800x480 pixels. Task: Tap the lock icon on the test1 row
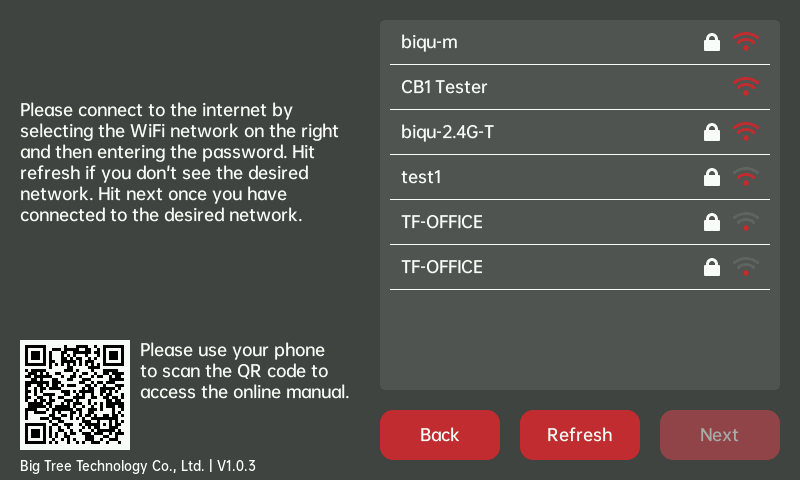(x=712, y=177)
